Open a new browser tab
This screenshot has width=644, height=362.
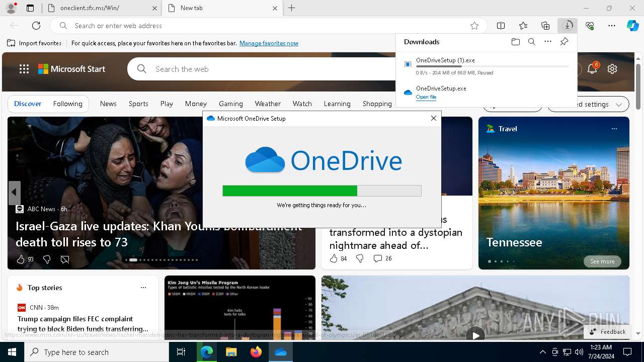[291, 8]
